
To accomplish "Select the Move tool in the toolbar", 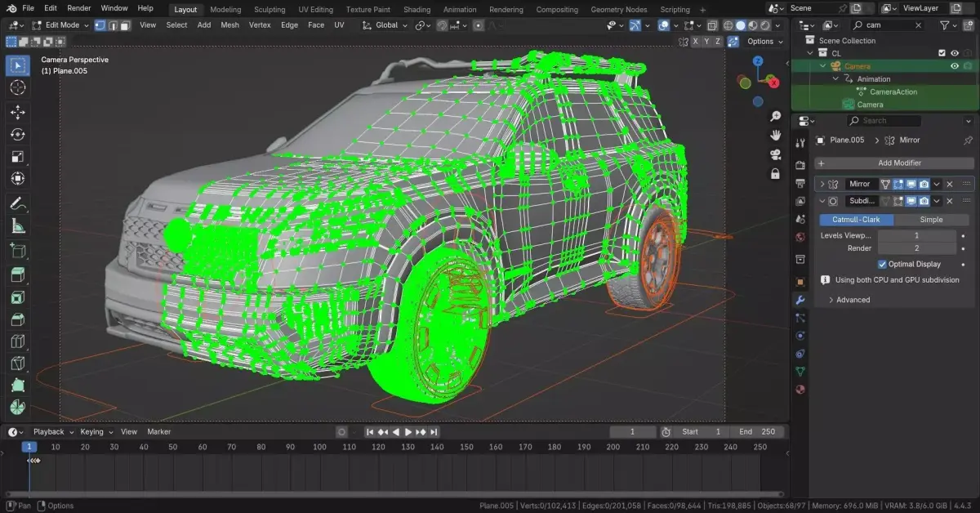I will [x=18, y=112].
